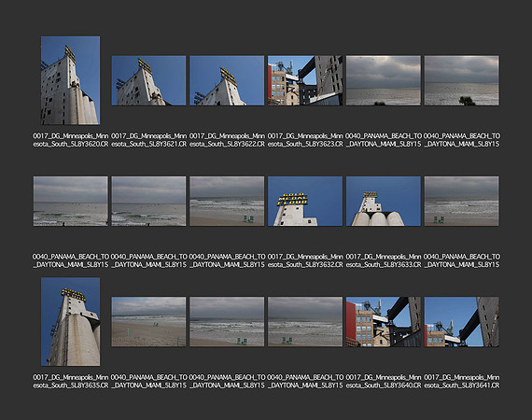
Task: Select the thumbnail above filename 5L8Y3621.CR
Action: click(x=149, y=80)
